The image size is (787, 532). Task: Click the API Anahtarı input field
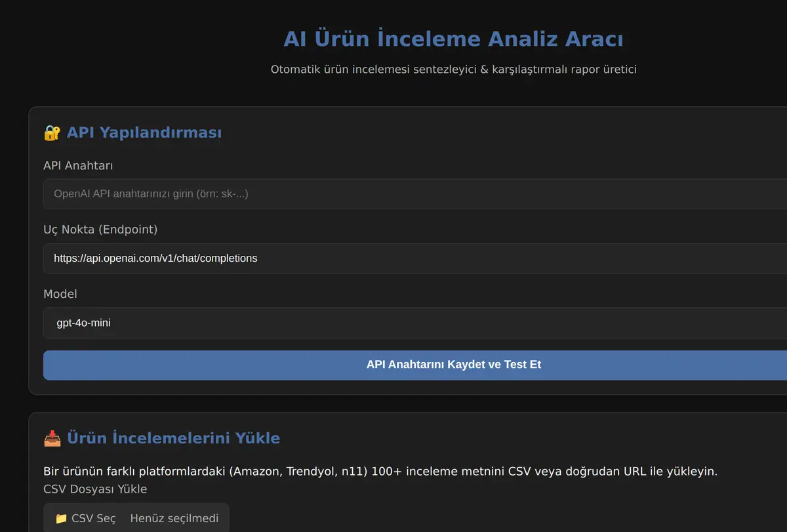(415, 194)
